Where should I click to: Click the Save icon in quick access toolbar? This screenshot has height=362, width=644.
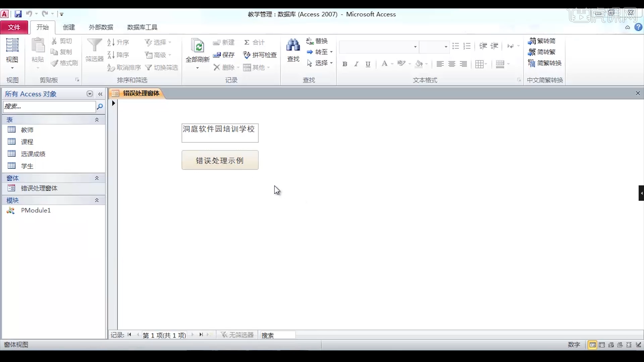[x=18, y=14]
